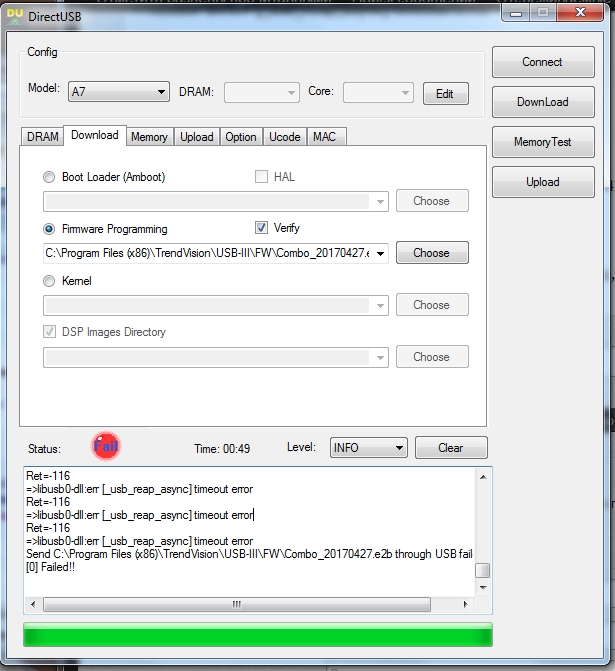Switch to the Memory tab
The width and height of the screenshot is (615, 671).
[x=149, y=137]
